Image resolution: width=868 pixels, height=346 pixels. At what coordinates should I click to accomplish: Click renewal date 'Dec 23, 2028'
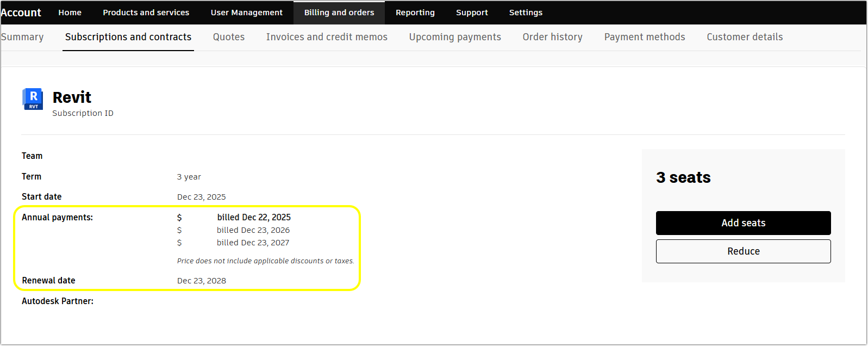pyautogui.click(x=202, y=281)
